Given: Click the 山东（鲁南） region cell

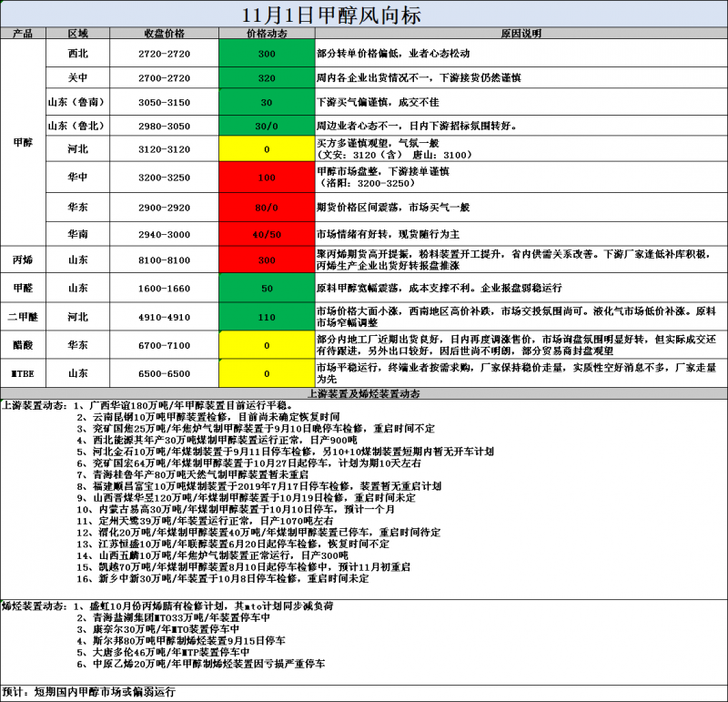Looking at the screenshot, I should [77, 102].
